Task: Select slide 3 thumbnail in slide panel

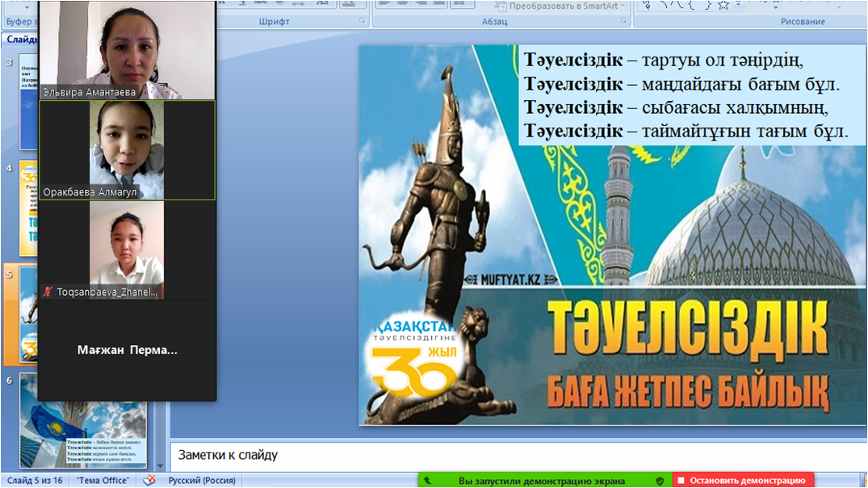Action: coord(29,101)
